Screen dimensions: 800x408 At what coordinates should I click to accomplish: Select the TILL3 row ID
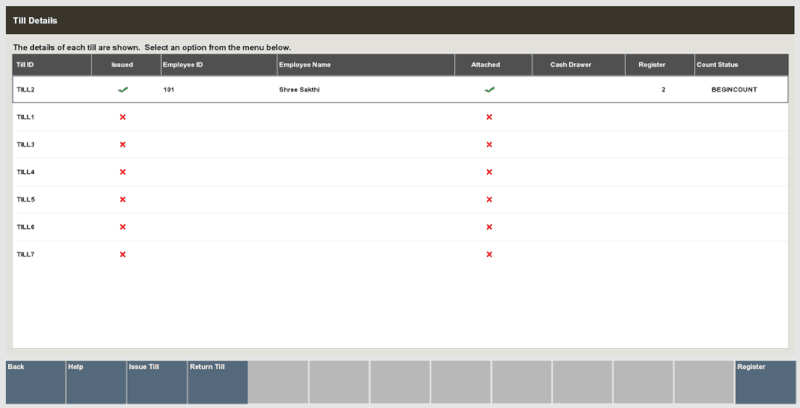point(26,145)
